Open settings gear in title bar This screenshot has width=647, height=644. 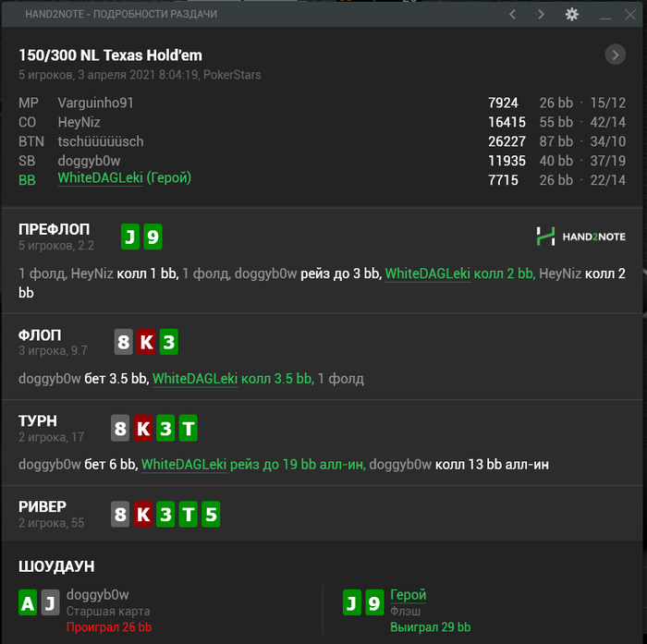pyautogui.click(x=571, y=15)
